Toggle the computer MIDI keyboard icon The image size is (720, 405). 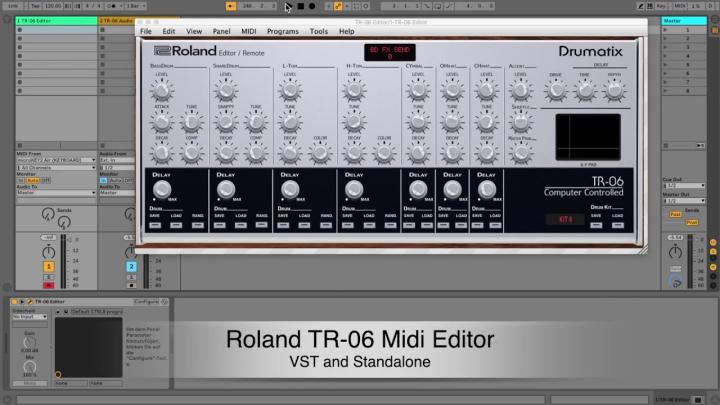pos(650,6)
